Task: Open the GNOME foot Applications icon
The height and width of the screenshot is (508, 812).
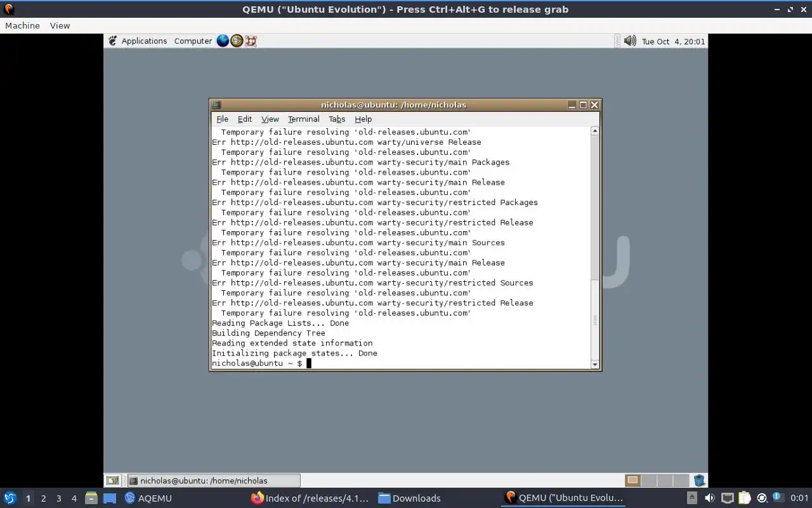Action: 112,41
